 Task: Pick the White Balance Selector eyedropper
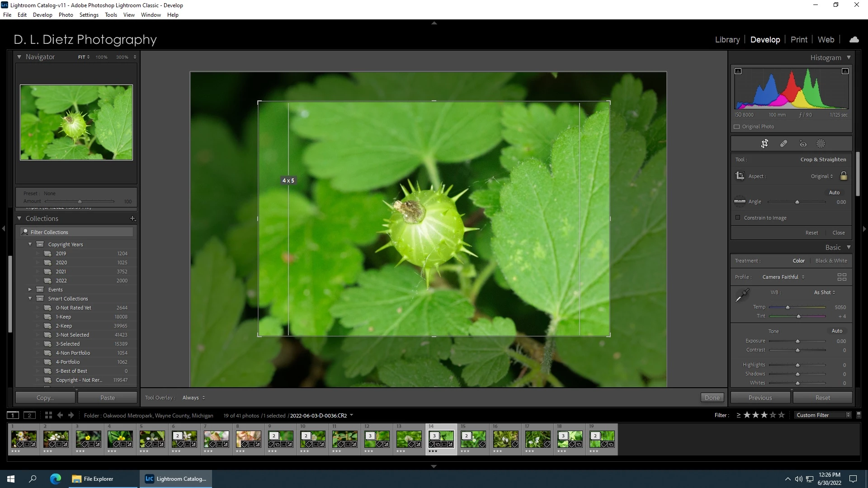tap(742, 296)
